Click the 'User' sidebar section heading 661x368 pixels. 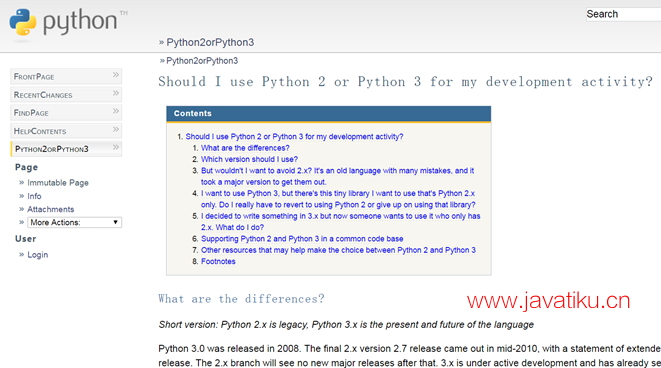pyautogui.click(x=25, y=239)
